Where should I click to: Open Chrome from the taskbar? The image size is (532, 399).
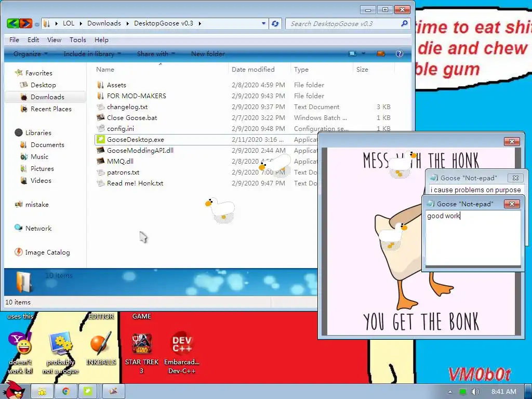tap(66, 392)
